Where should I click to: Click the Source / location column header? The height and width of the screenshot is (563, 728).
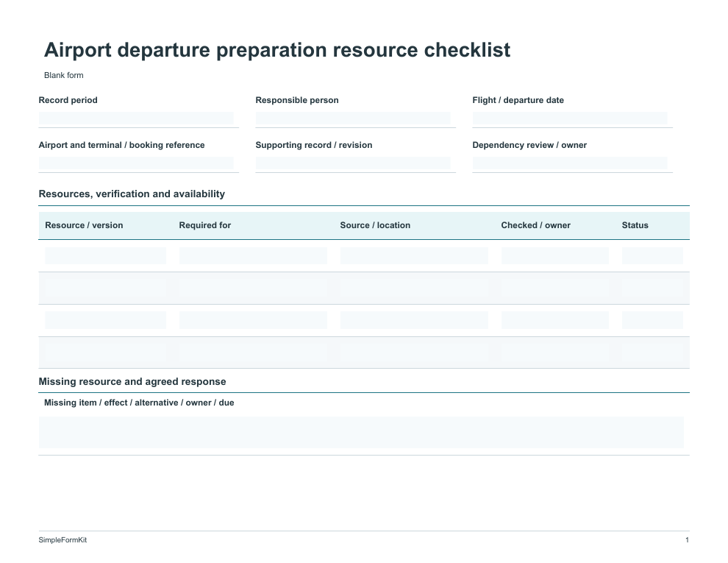point(375,225)
